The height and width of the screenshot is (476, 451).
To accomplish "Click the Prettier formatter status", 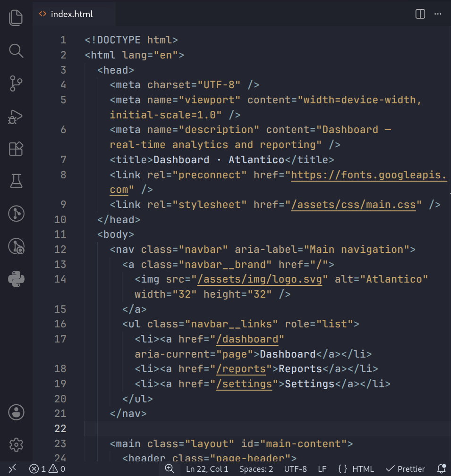I will pos(405,469).
